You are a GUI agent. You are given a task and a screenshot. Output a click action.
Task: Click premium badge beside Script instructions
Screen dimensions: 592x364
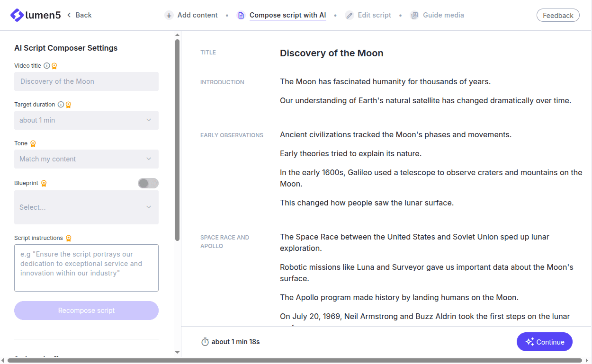tap(69, 238)
